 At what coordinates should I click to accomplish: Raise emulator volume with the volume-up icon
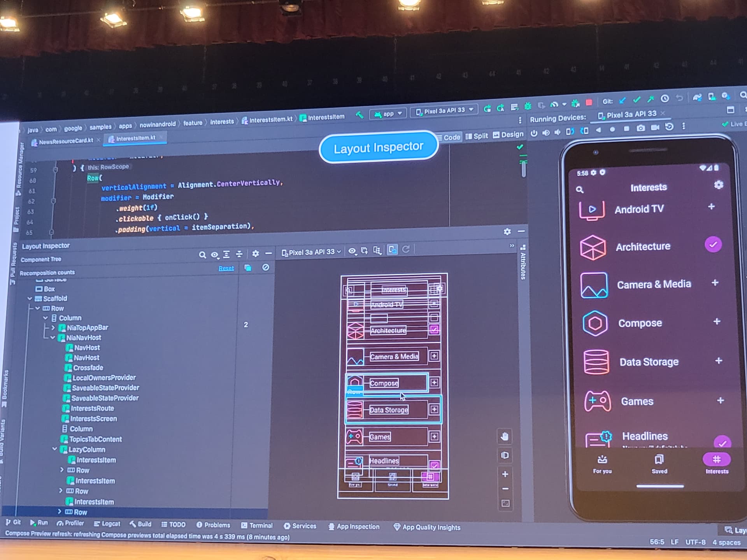[546, 133]
